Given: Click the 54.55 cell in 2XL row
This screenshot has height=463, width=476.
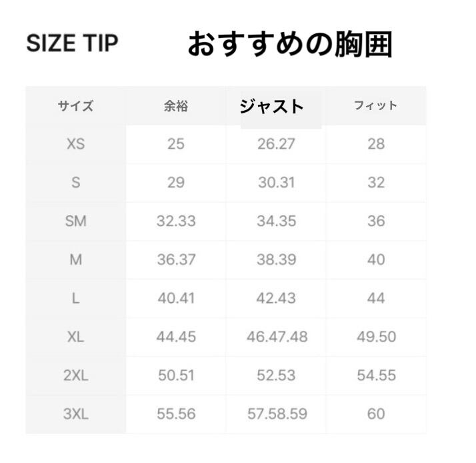Looking at the screenshot, I should click(376, 376).
